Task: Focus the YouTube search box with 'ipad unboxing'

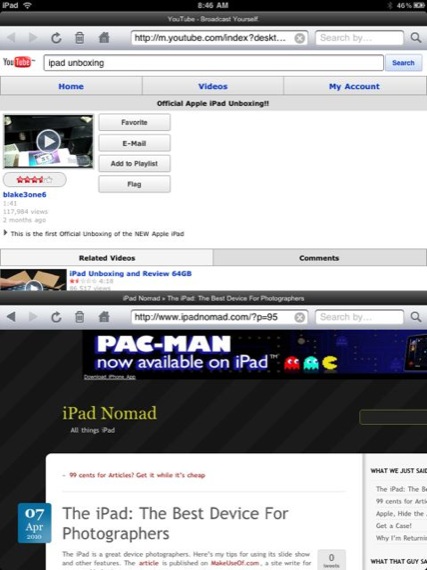Action: pyautogui.click(x=214, y=63)
